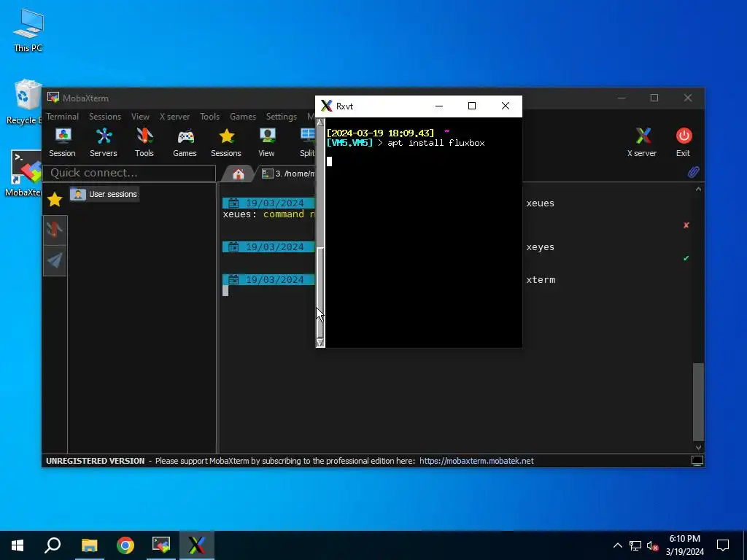Click UNREGISTERED VERSION status text
This screenshot has width=747, height=560.
[x=96, y=461]
